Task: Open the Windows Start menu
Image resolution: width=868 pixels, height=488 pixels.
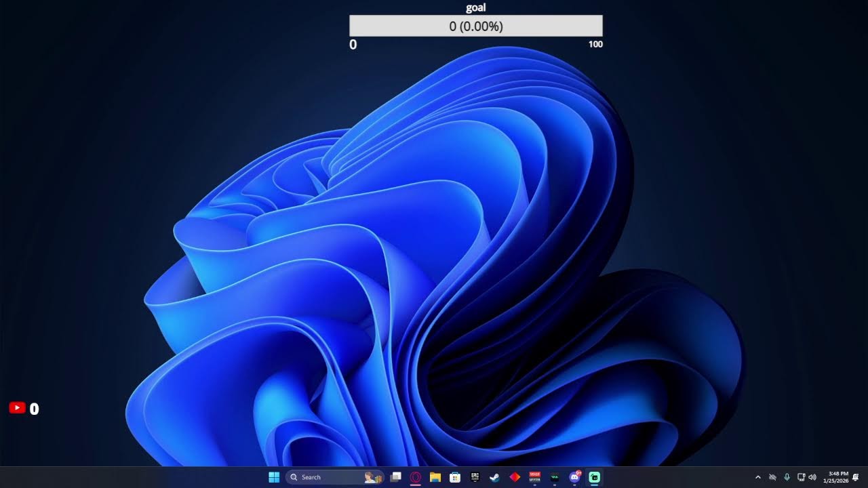Action: [274, 477]
